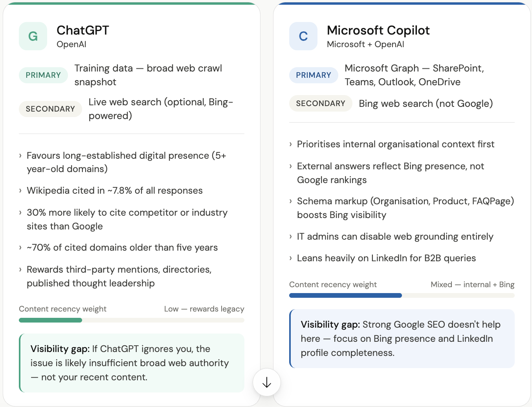Click the SECONDARY badge in Microsoft Copilot card

click(321, 103)
